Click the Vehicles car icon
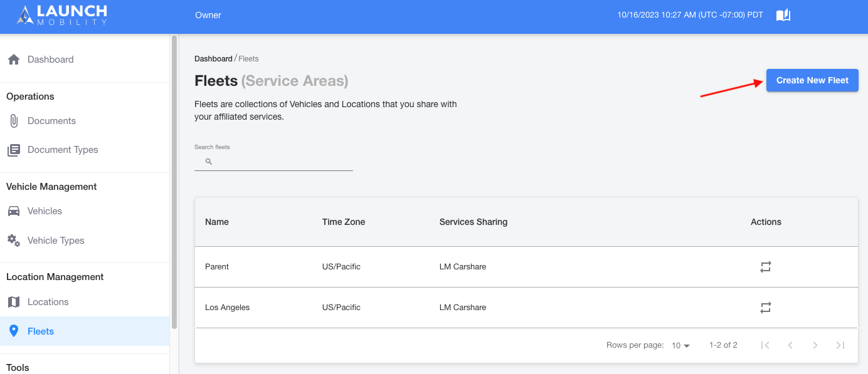The width and height of the screenshot is (868, 374). click(14, 211)
